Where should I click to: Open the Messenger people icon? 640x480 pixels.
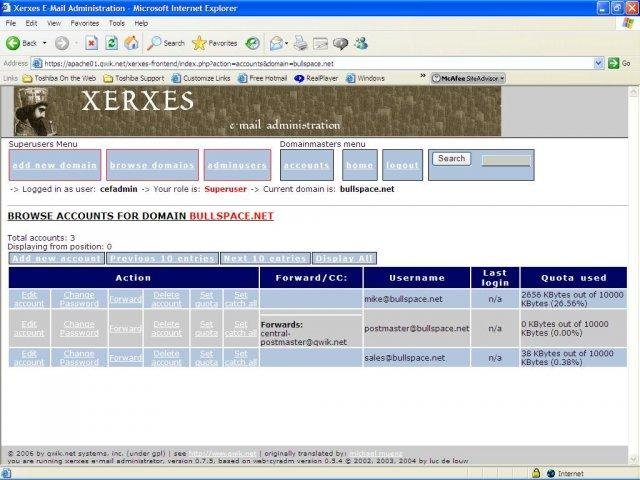coord(361,43)
